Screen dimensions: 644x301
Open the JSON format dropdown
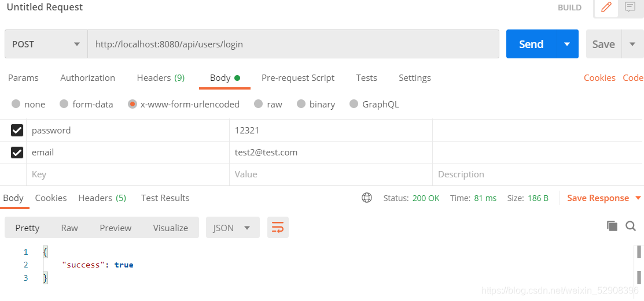tap(233, 228)
